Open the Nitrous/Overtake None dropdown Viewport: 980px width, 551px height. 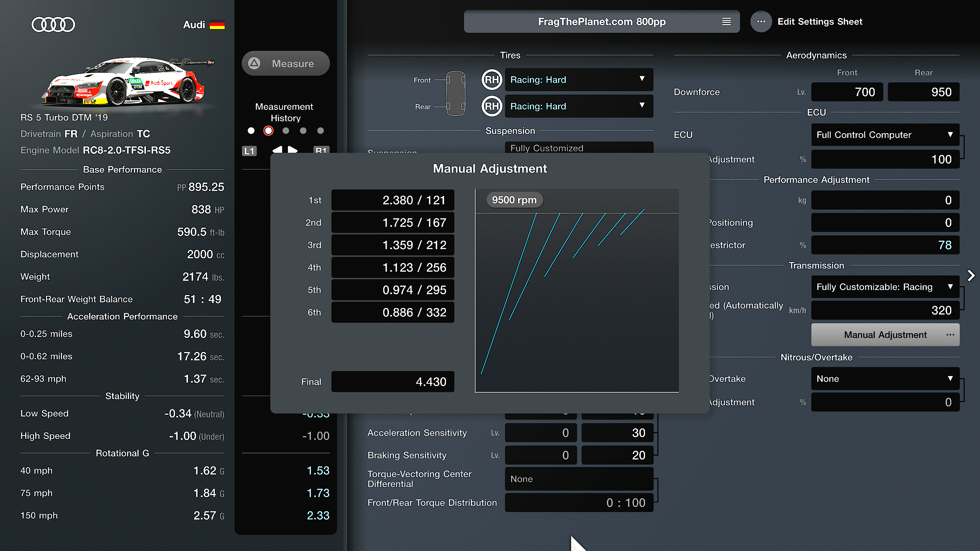click(885, 379)
